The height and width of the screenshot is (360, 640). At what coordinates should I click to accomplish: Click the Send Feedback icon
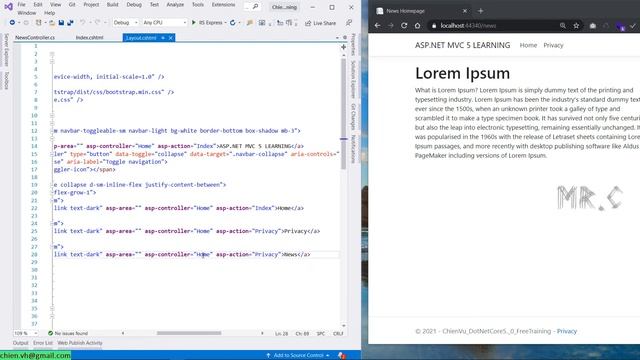(x=349, y=23)
